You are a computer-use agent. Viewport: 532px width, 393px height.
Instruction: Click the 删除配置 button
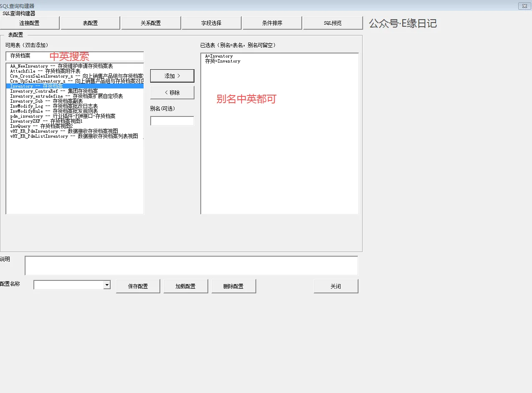click(234, 286)
